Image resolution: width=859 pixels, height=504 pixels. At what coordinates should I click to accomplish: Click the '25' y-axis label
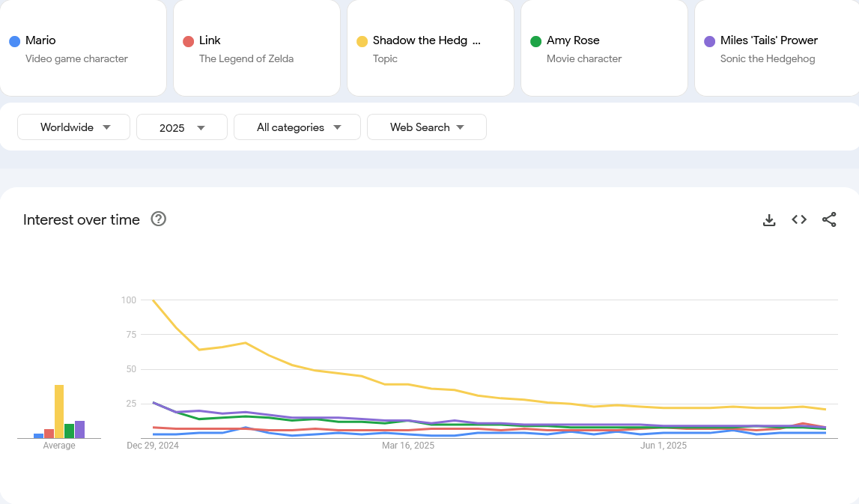pos(131,403)
